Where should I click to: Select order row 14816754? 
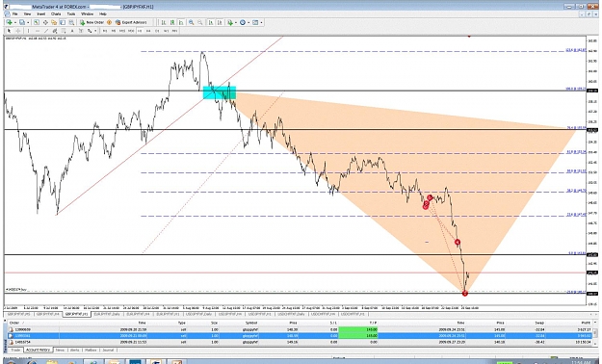tap(301, 342)
